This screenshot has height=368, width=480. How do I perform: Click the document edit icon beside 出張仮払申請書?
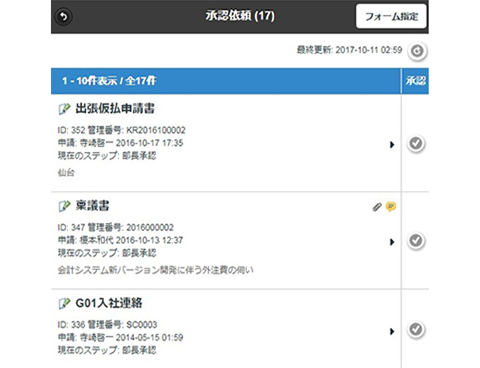point(64,109)
